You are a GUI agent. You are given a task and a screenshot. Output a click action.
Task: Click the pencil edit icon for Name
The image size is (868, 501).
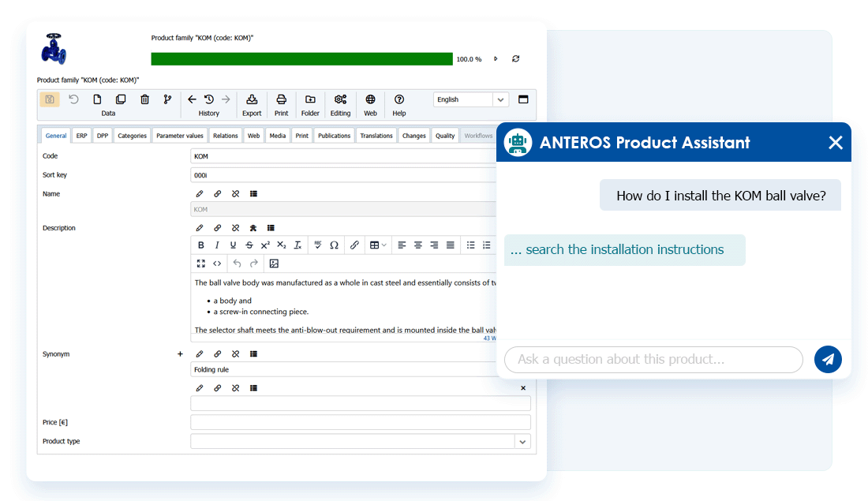pyautogui.click(x=200, y=194)
